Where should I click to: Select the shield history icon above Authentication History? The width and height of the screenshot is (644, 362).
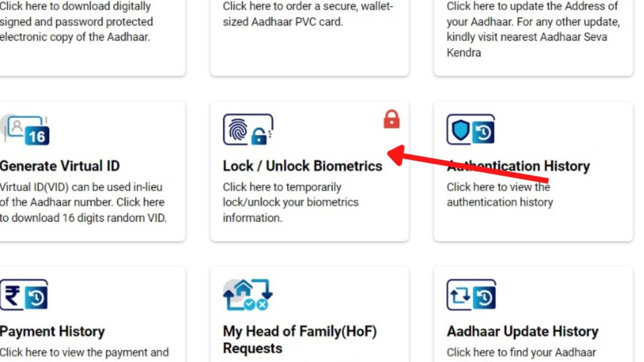pyautogui.click(x=470, y=129)
